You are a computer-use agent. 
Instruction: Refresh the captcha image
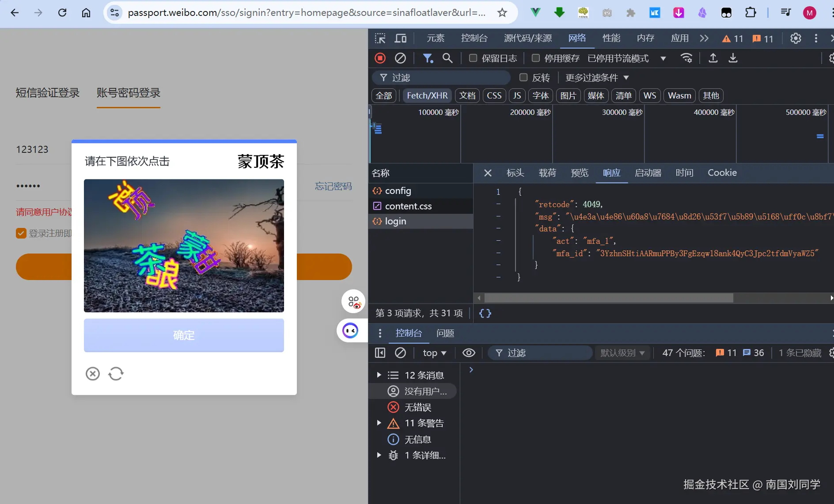tap(116, 374)
